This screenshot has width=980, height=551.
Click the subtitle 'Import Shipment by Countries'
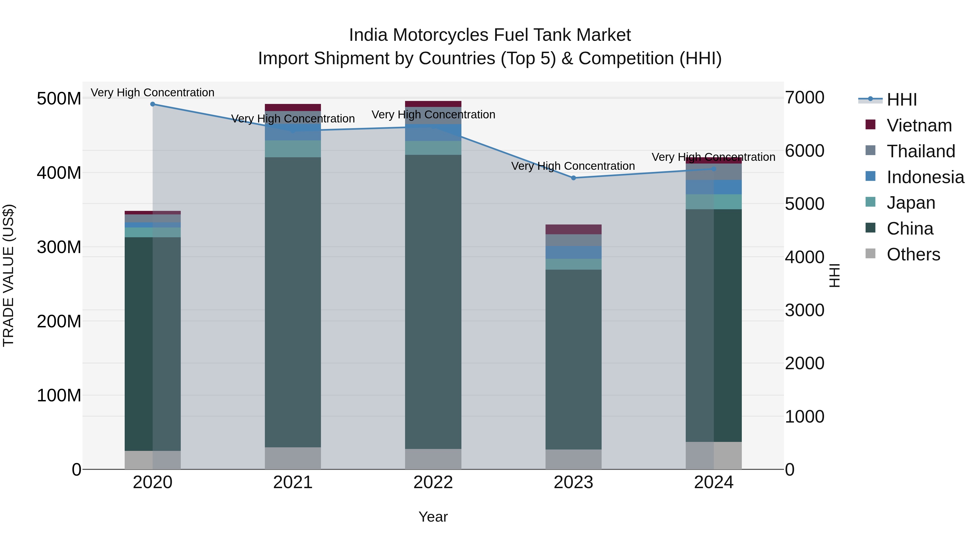tap(377, 59)
